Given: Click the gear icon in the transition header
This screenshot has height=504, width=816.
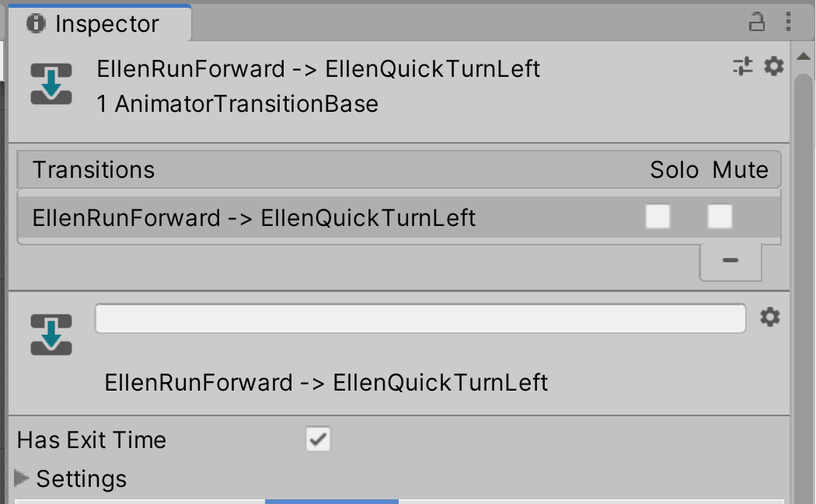Looking at the screenshot, I should click(x=774, y=67).
